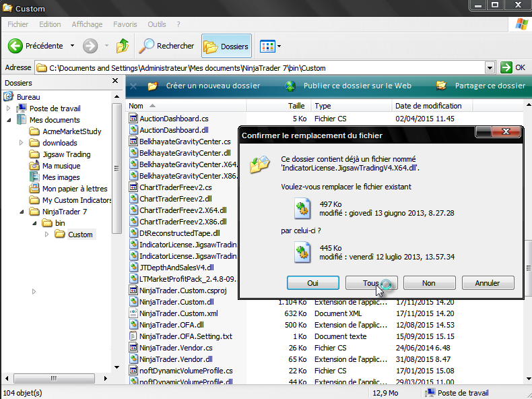Open the Outils menu
The image size is (532, 399).
tap(157, 24)
